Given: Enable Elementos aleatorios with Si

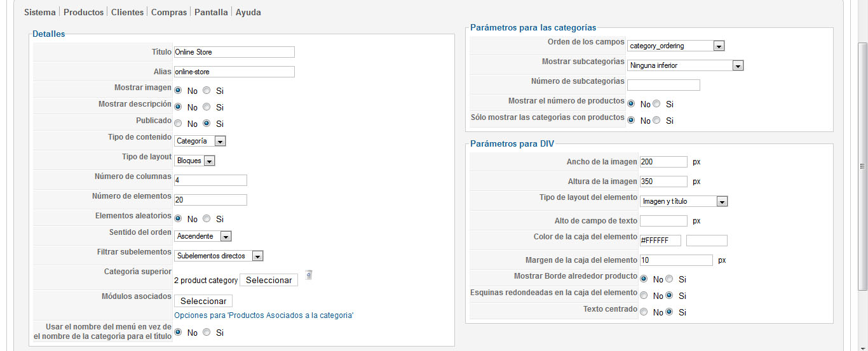Looking at the screenshot, I should (207, 218).
